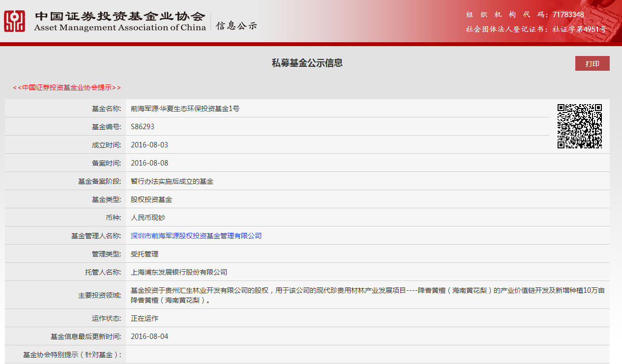Click the 社证字第4951号 registration text
Viewport: 622px width, 364px height.
click(x=579, y=29)
